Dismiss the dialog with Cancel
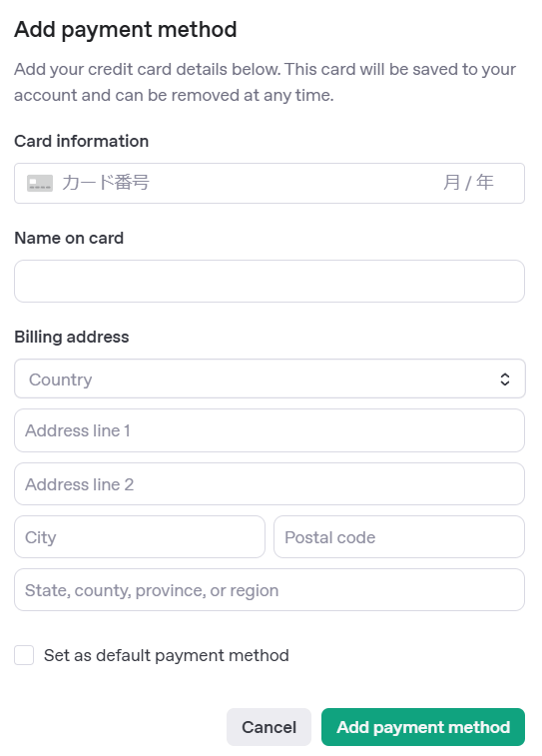Viewport: 542px width, 756px height. [x=269, y=727]
